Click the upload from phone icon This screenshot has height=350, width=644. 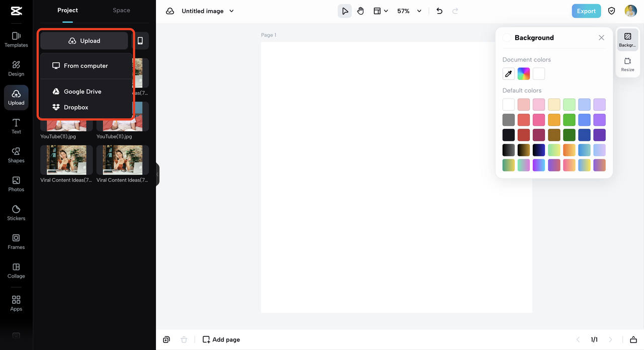pyautogui.click(x=140, y=41)
